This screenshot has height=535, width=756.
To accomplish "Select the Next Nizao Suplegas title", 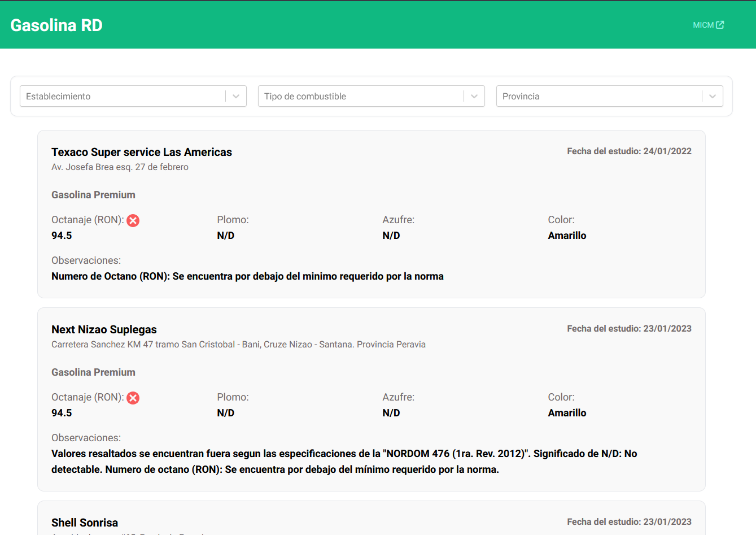I will coord(104,329).
